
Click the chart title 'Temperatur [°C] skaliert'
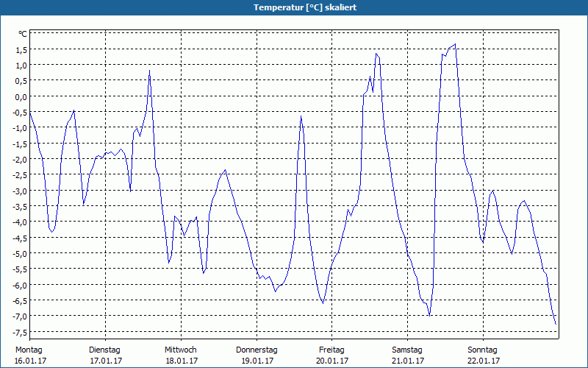tap(305, 7)
